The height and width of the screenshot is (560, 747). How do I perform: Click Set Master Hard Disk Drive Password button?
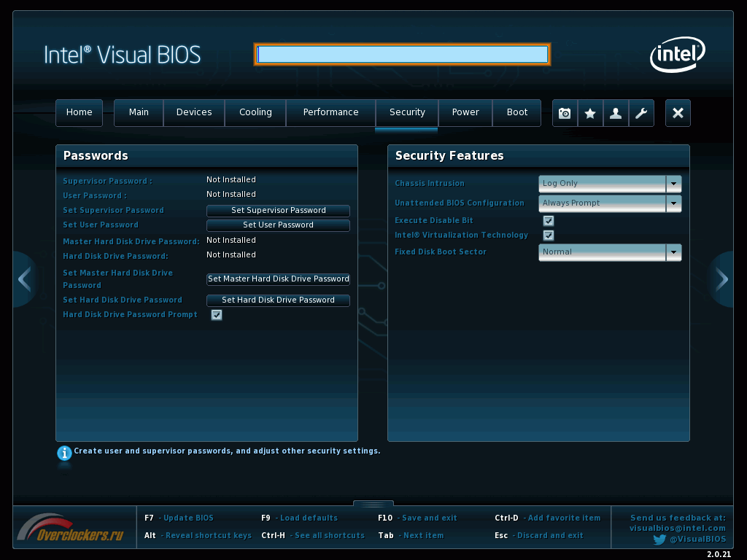[x=278, y=279]
